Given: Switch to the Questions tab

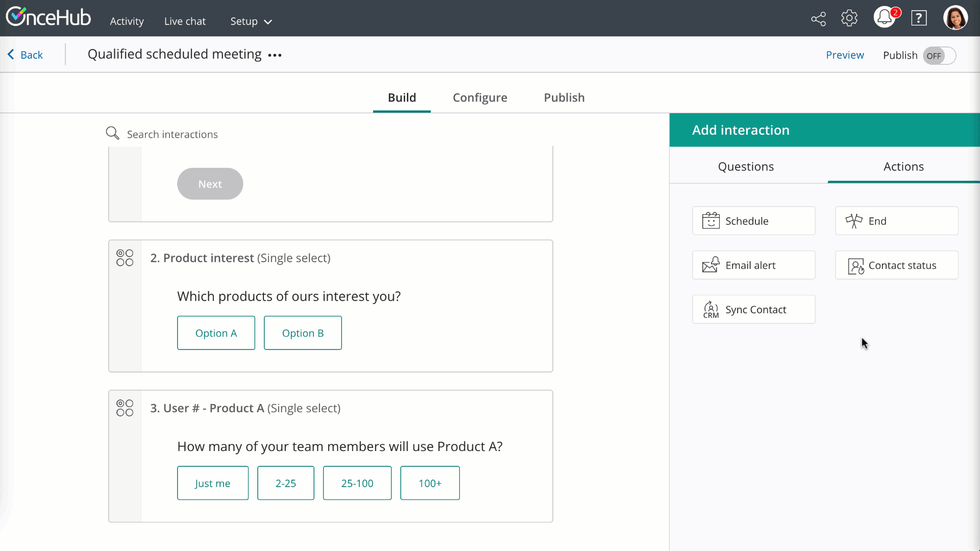Looking at the screenshot, I should click(746, 166).
